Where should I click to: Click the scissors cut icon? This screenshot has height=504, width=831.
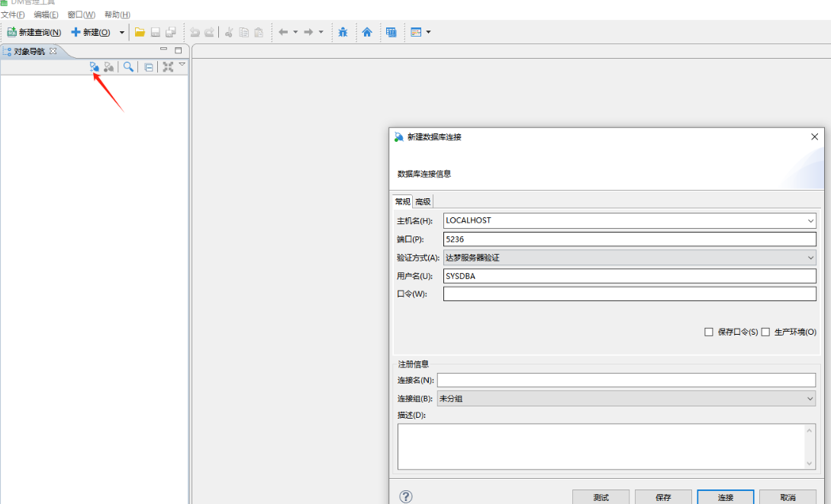coord(229,32)
